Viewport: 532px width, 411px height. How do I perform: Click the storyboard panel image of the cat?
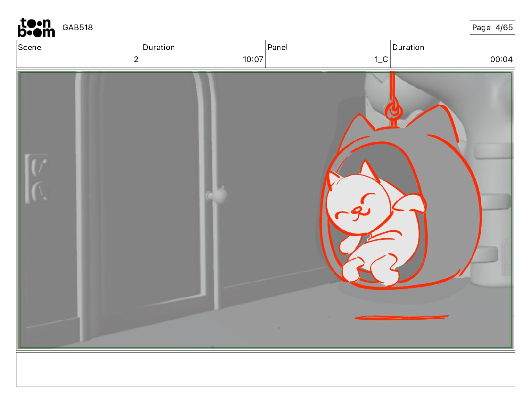tap(265, 210)
